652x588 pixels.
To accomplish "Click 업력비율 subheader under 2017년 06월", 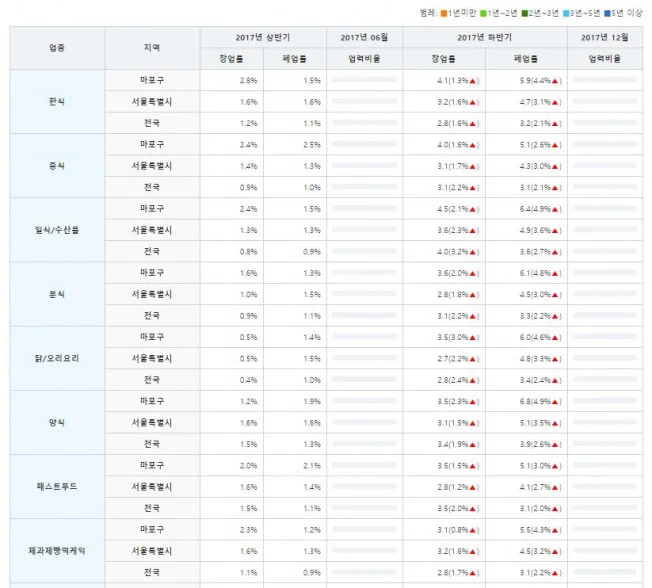I will (364, 59).
